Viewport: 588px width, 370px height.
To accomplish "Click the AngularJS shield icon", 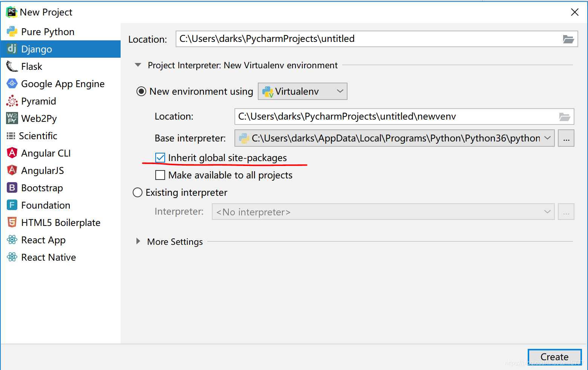I will (12, 170).
